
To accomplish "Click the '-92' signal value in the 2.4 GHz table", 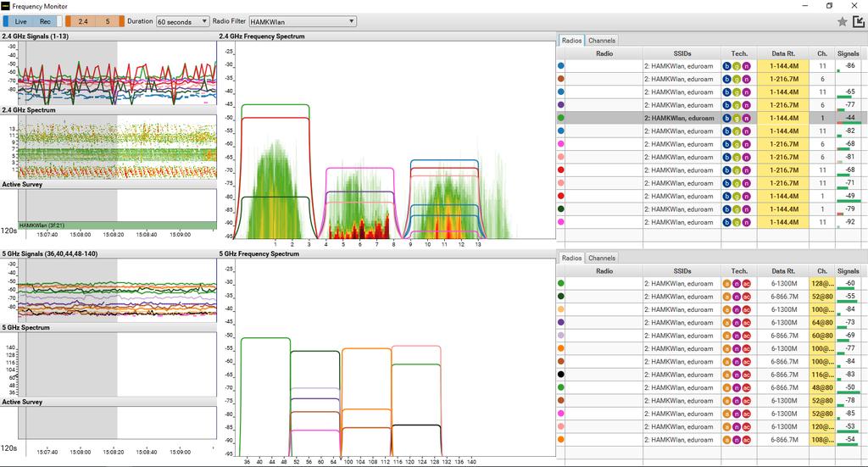I will coord(850,221).
